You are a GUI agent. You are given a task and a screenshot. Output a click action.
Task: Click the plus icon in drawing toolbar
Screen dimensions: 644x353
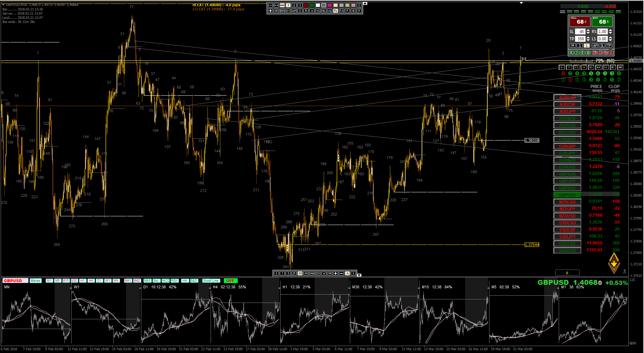[270, 11]
